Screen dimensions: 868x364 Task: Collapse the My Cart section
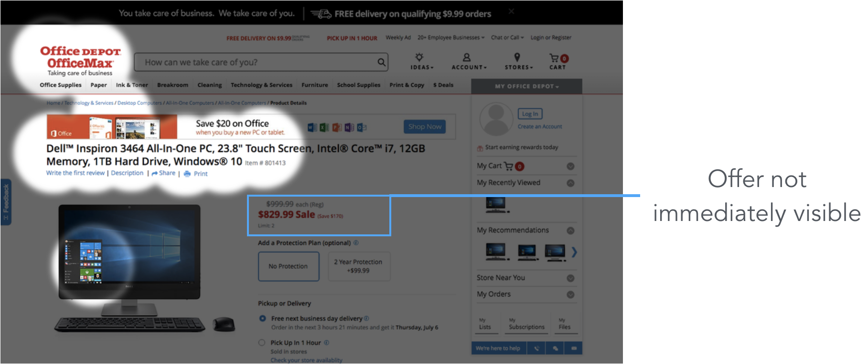[570, 166]
